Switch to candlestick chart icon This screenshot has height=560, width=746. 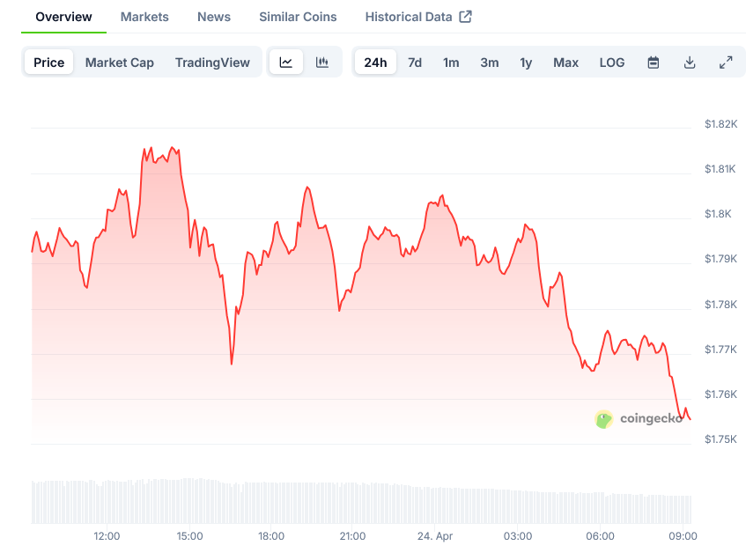322,63
